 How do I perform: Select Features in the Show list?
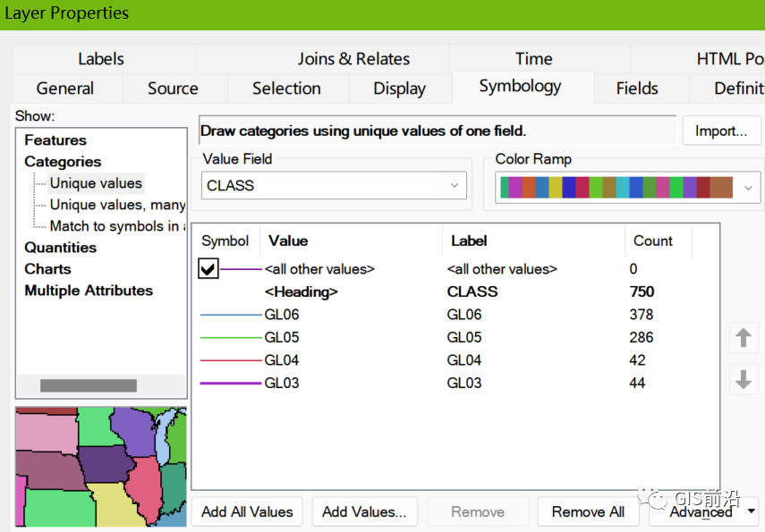coord(55,140)
